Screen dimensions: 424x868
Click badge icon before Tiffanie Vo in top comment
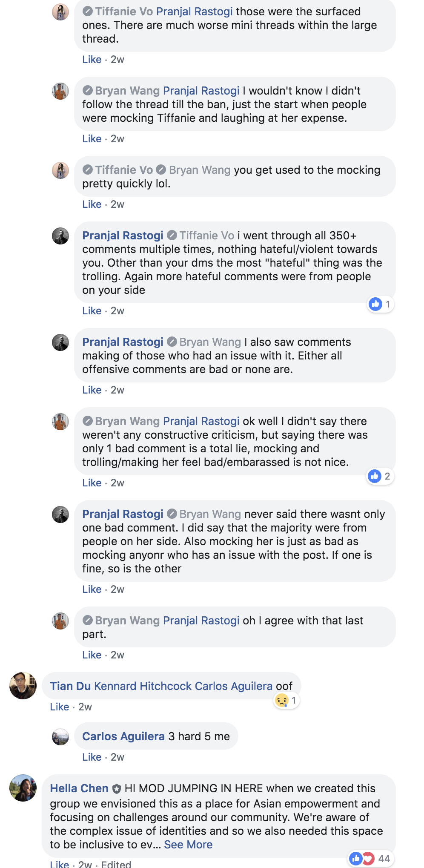coord(87,11)
